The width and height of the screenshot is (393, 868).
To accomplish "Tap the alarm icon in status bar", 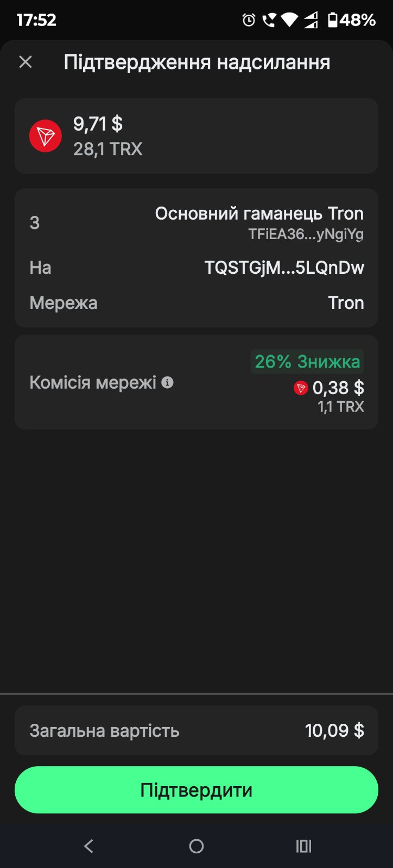I will tap(249, 21).
